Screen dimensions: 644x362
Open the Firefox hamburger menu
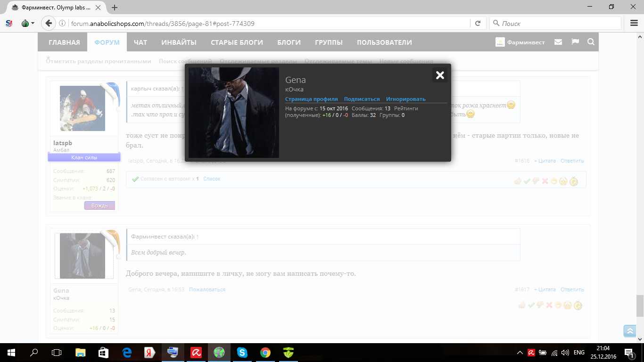click(x=634, y=23)
